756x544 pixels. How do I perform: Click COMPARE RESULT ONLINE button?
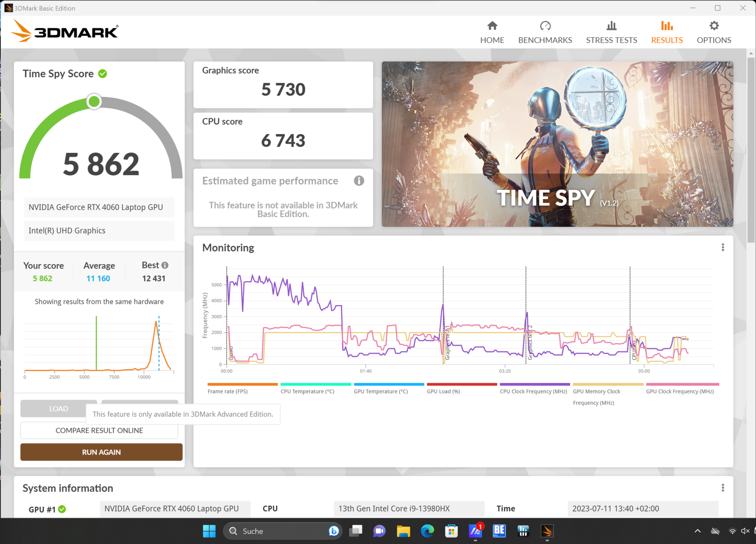[99, 430]
